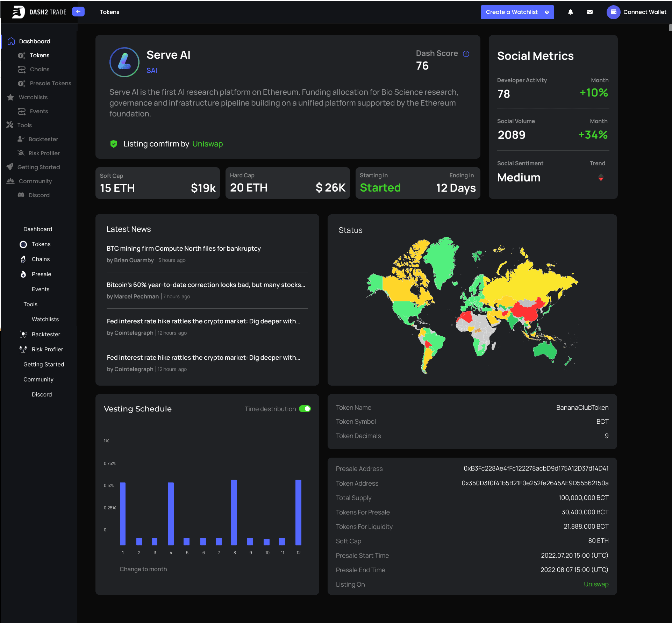
Task: Click the Backtester icon in lower sidebar
Action: (23, 334)
